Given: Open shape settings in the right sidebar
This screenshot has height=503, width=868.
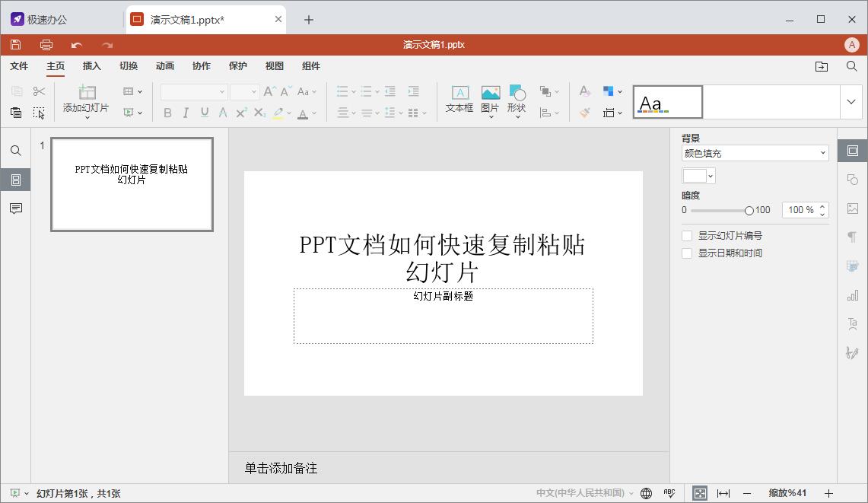Looking at the screenshot, I should tap(853, 180).
